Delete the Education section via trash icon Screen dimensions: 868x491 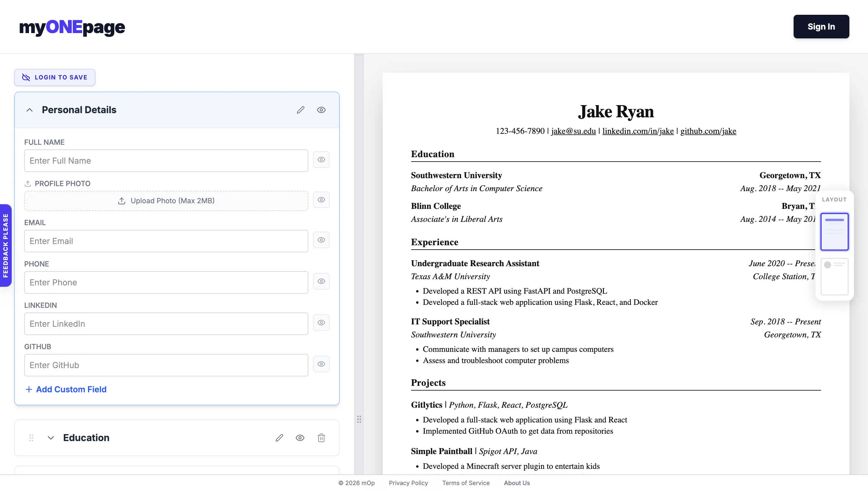pos(322,438)
